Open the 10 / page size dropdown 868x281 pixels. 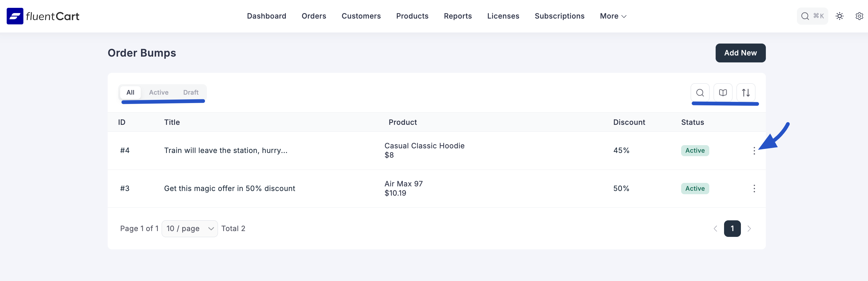190,229
